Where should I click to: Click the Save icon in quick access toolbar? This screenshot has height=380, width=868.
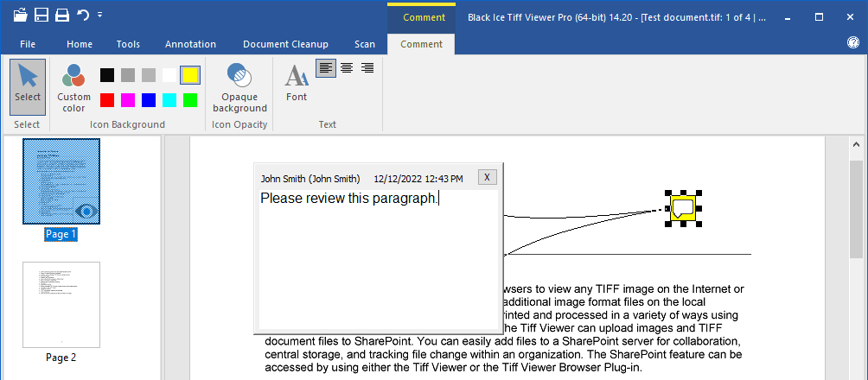click(x=41, y=15)
